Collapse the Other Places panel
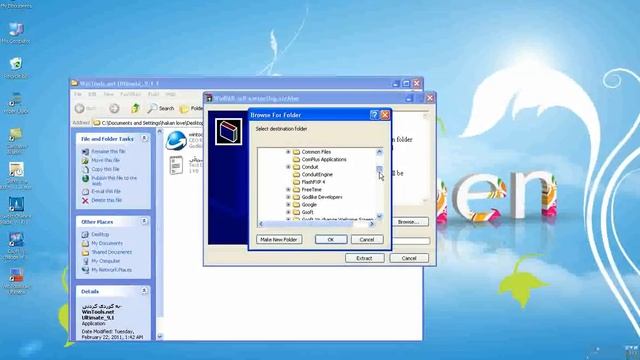Viewport: 640px width, 360px height. [144, 221]
